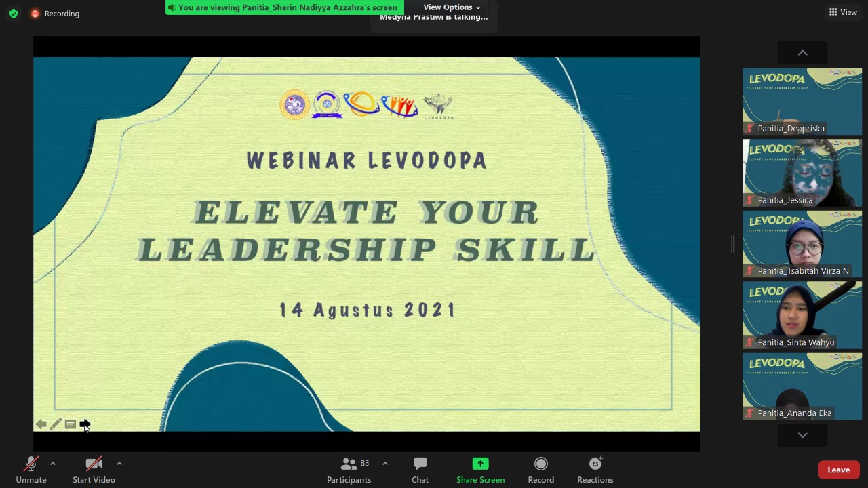This screenshot has width=868, height=488.
Task: Click the green encryption shield icon
Action: coord(14,14)
